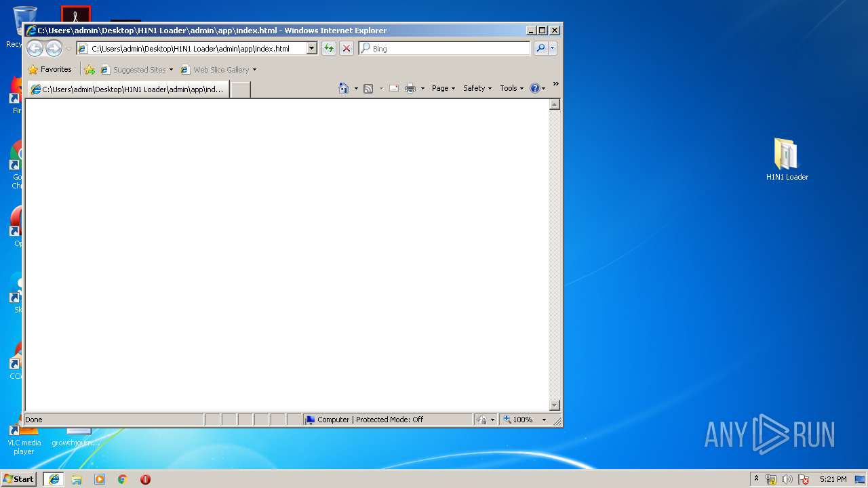
Task: Add to Favorites Bar star icon
Action: click(x=90, y=70)
